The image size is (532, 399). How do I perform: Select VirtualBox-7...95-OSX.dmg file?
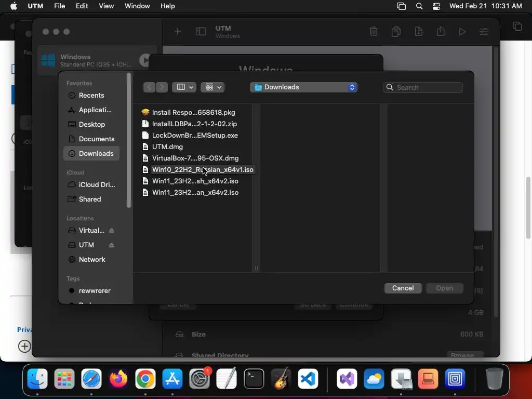point(195,158)
